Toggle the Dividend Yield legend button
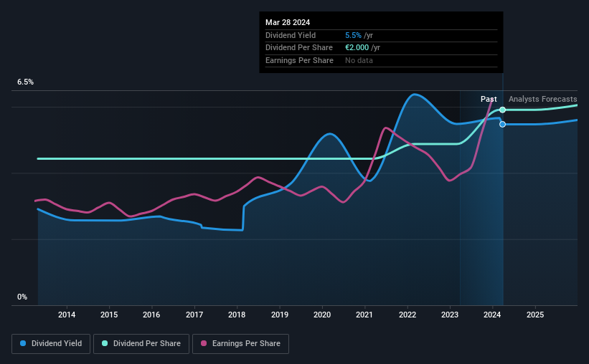The height and width of the screenshot is (364, 589). click(x=51, y=344)
